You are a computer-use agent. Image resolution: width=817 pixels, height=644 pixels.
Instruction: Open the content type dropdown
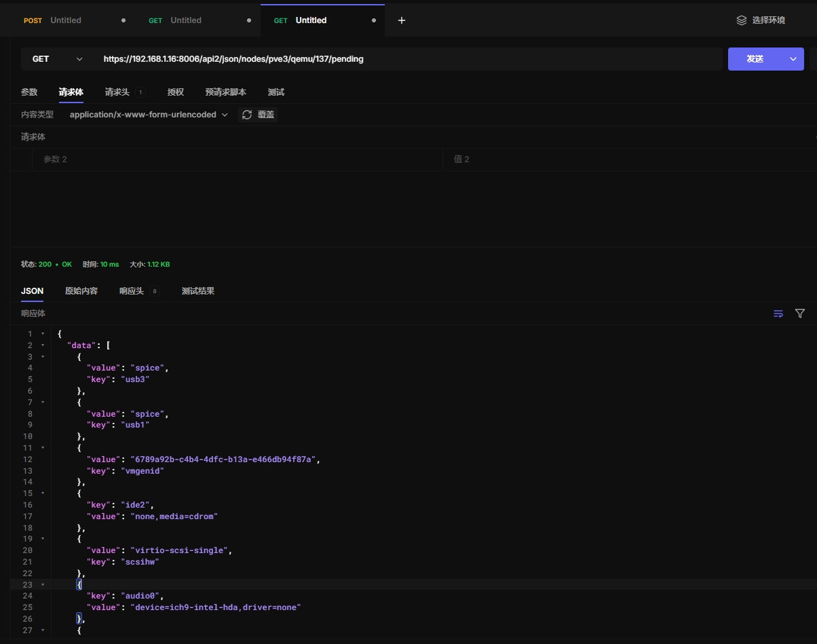pos(149,115)
